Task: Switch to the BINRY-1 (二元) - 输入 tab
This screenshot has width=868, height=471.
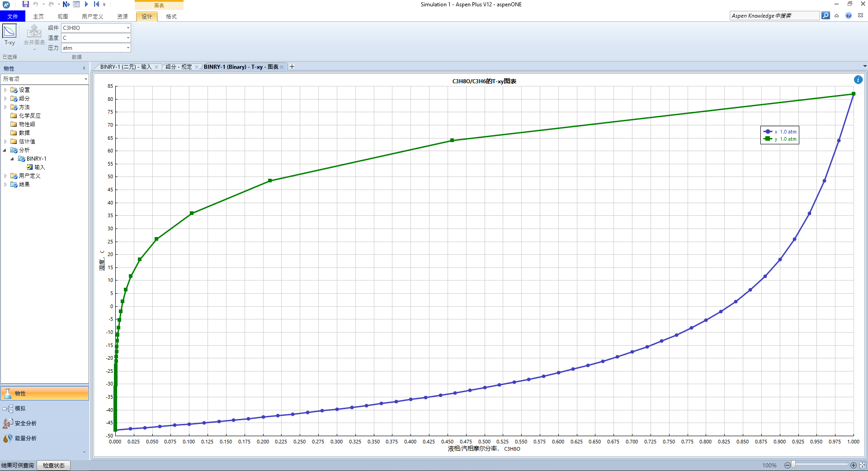Action: click(125, 67)
